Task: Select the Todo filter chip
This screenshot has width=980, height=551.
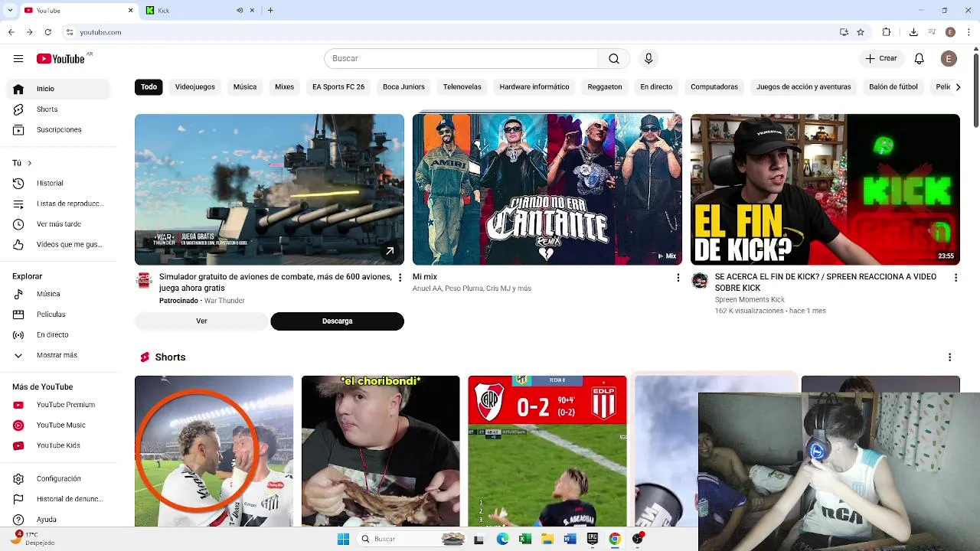Action: pos(149,87)
